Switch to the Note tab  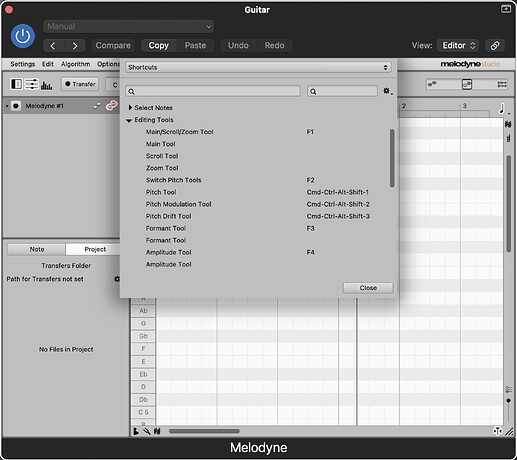tap(37, 249)
